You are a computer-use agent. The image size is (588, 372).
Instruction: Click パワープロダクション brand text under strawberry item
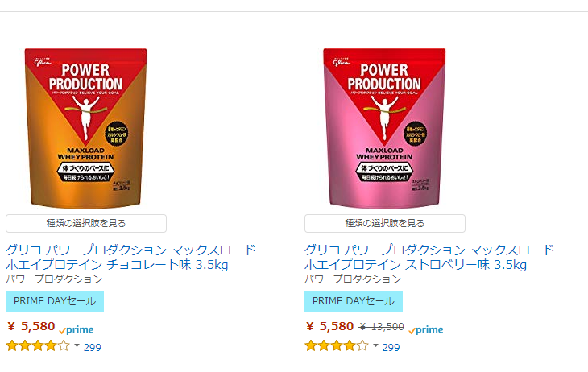[x=353, y=279]
